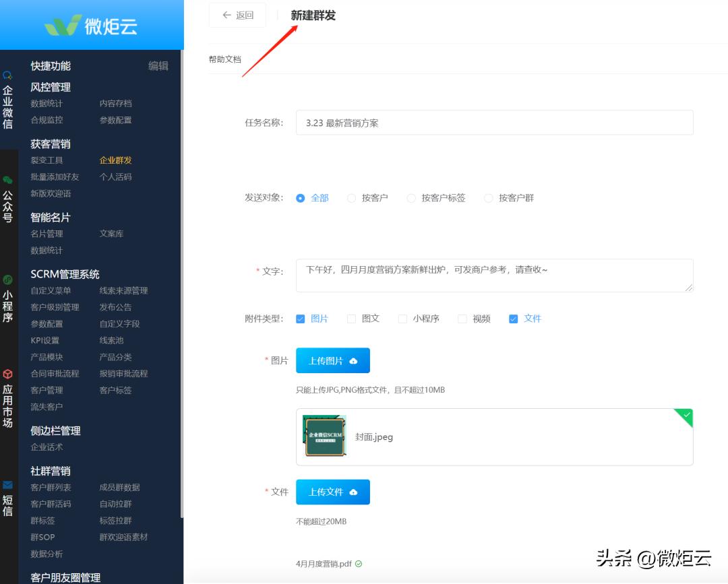This screenshot has height=584, width=728.
Task: Check the 图文 attachment type checkbox
Action: click(x=351, y=318)
